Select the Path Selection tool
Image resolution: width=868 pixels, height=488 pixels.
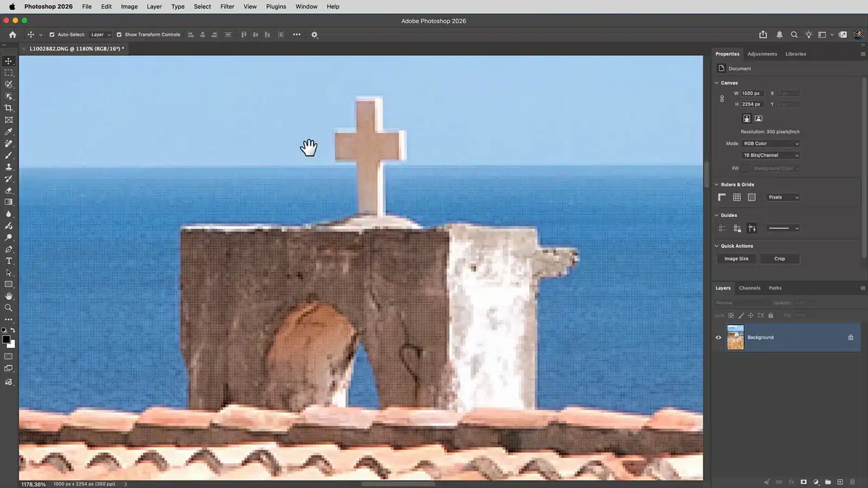[x=9, y=273]
